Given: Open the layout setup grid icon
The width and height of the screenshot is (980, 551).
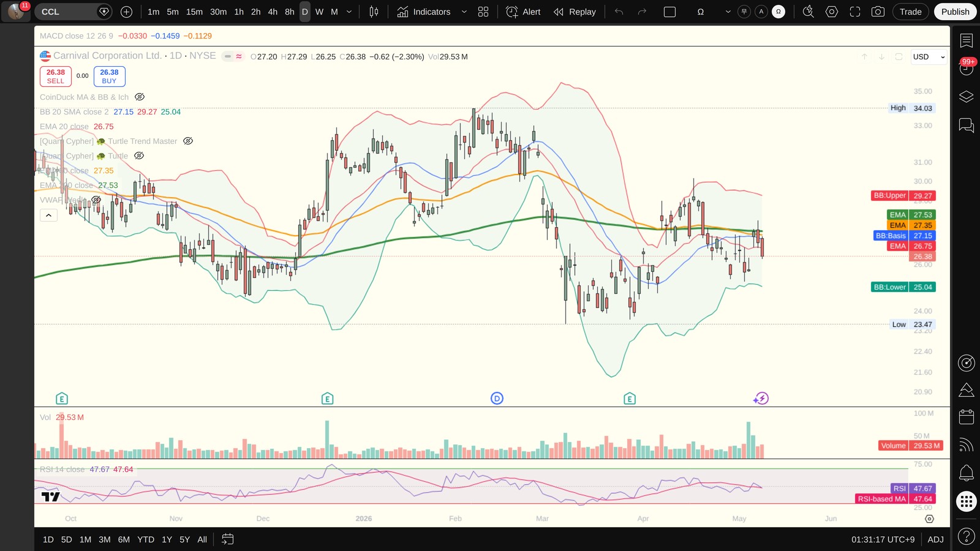Looking at the screenshot, I should (483, 12).
